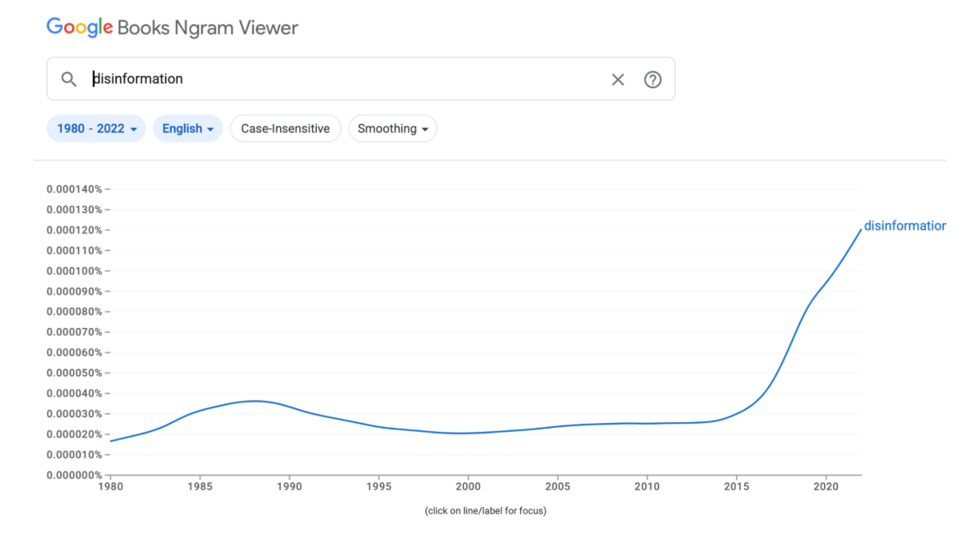Clear the search query with the X icon
Screen dimensions: 980x551
(618, 79)
